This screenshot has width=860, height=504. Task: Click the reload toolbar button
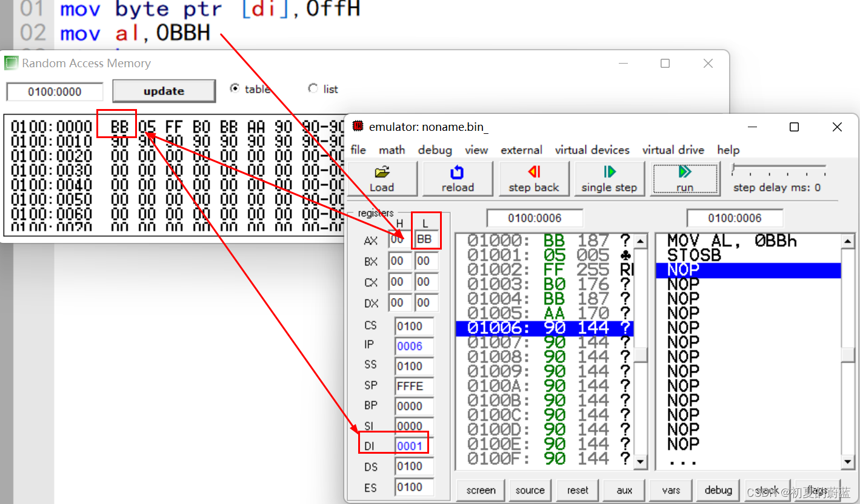pos(458,179)
